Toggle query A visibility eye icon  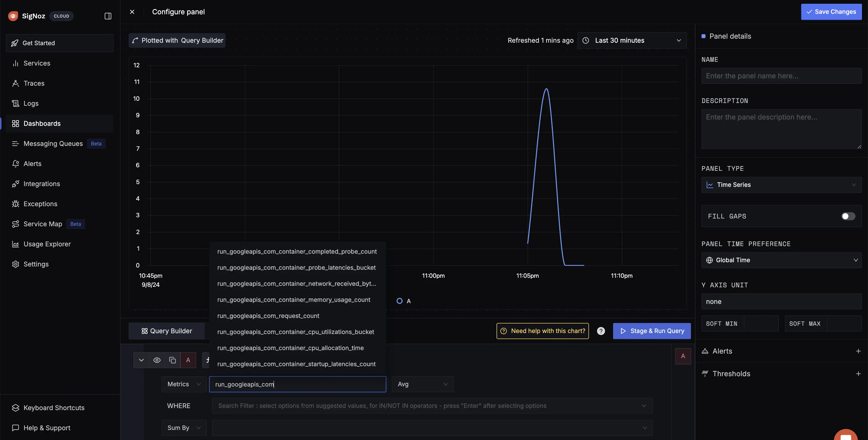coord(157,360)
